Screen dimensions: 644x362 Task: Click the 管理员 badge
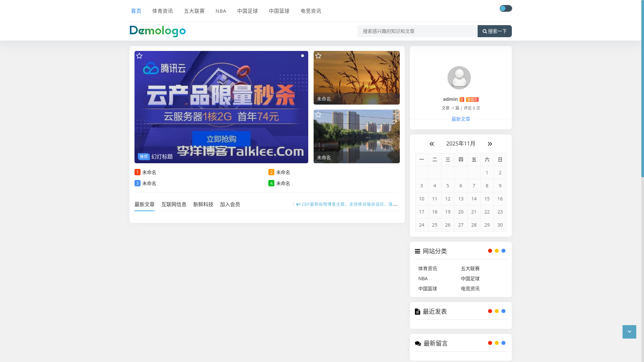tap(472, 100)
